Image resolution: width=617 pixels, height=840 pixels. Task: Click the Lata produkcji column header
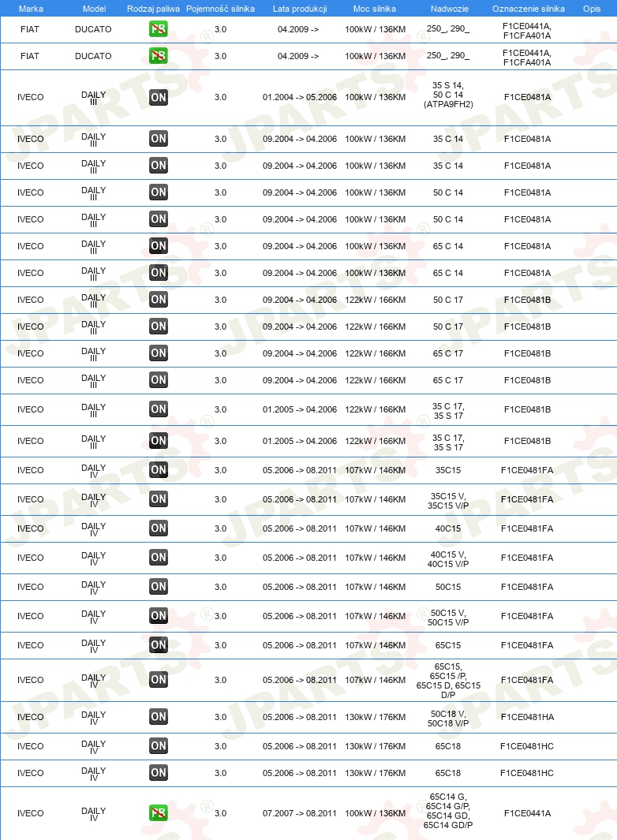pos(300,9)
